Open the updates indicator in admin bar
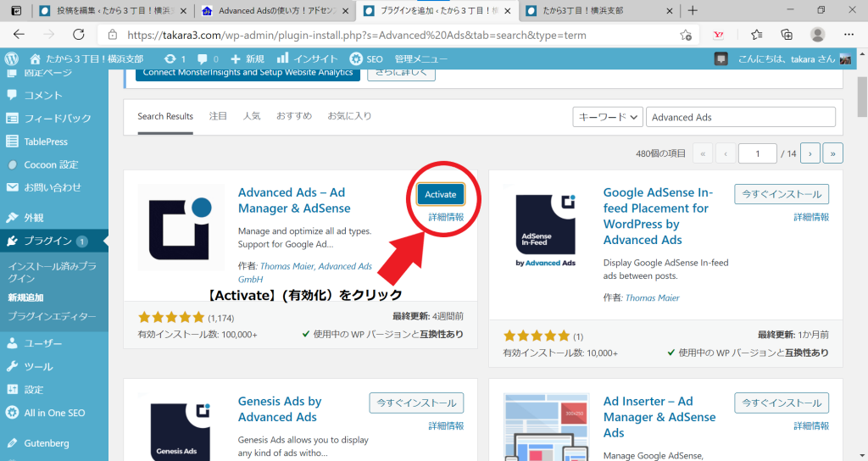This screenshot has height=461, width=868. (x=175, y=58)
